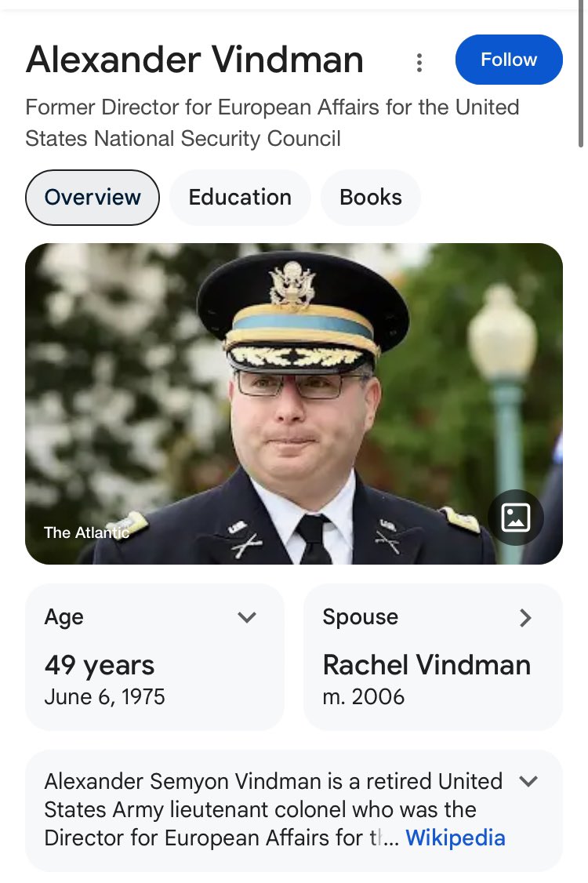Switch to the Education tab
Screen dimensions: 588x883
(240, 198)
